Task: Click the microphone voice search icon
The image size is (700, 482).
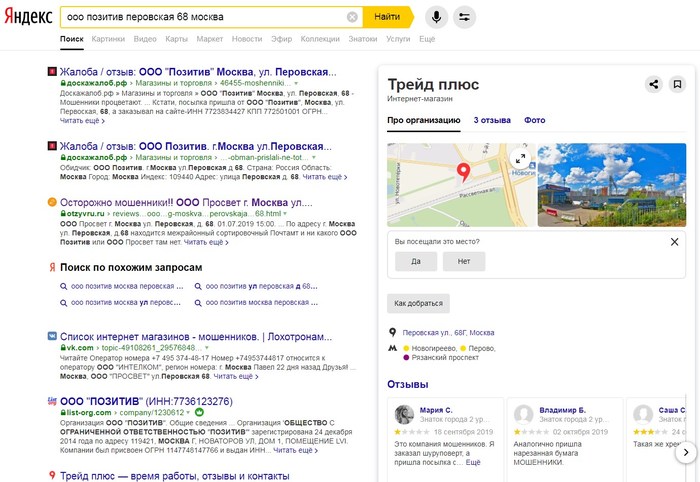Action: [x=436, y=17]
